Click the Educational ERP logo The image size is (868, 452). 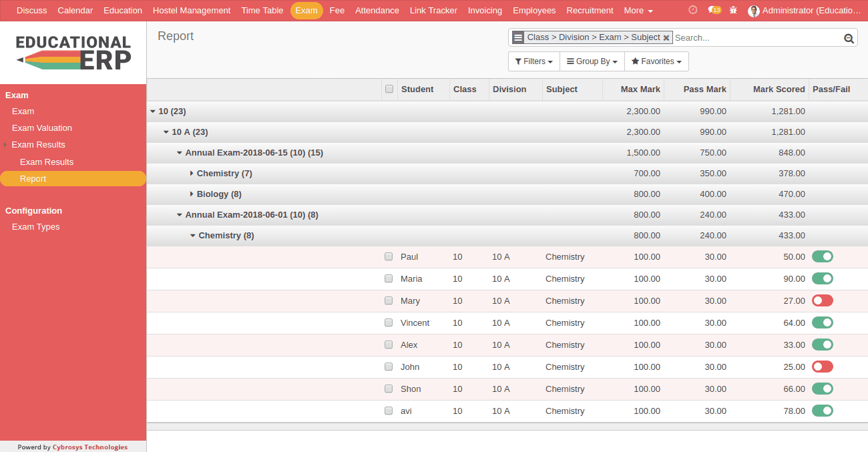tap(73, 53)
